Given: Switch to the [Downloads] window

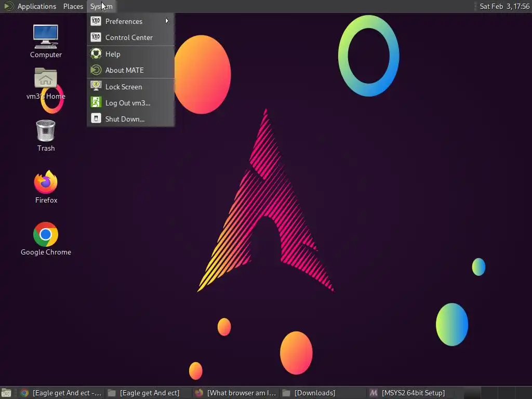Looking at the screenshot, I should (323, 393).
